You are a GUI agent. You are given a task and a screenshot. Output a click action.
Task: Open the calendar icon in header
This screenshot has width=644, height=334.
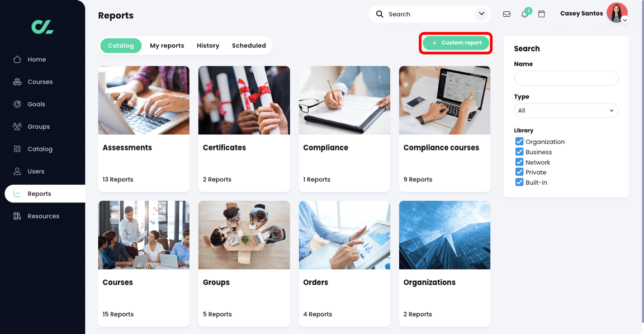pyautogui.click(x=542, y=14)
